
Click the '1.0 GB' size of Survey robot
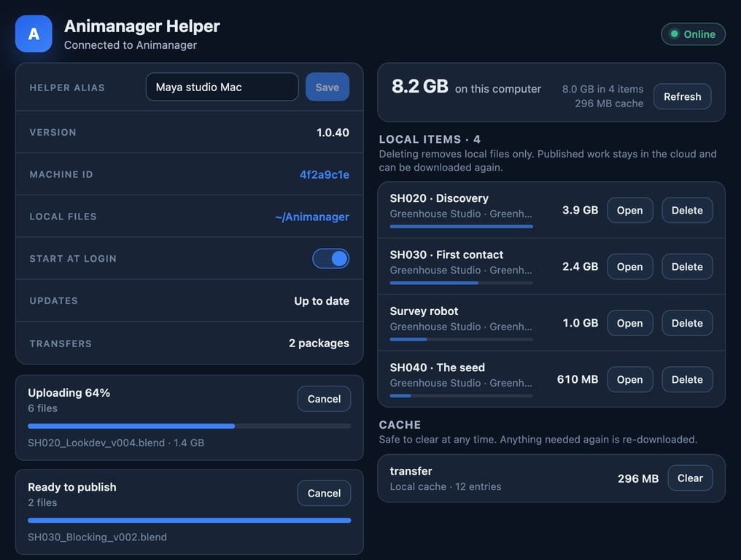tap(580, 323)
